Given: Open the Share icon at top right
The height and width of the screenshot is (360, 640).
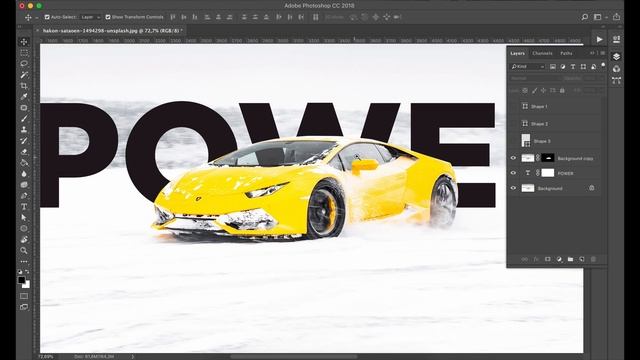Looking at the screenshot, I should (x=616, y=17).
